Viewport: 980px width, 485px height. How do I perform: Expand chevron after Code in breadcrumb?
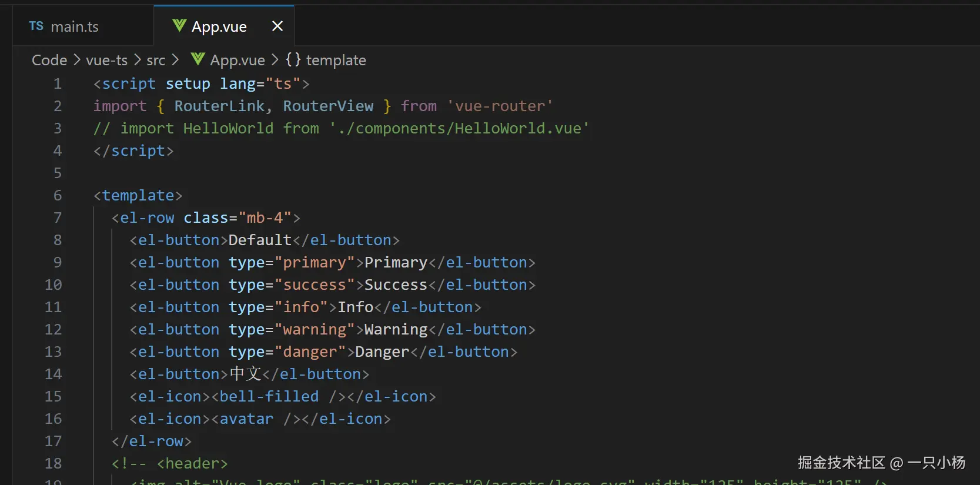point(77,60)
